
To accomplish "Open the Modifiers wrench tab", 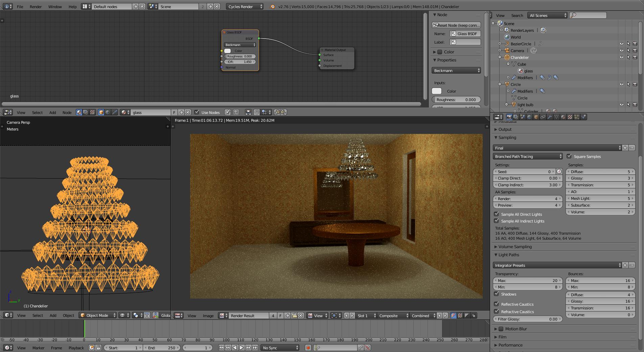I will click(x=550, y=117).
